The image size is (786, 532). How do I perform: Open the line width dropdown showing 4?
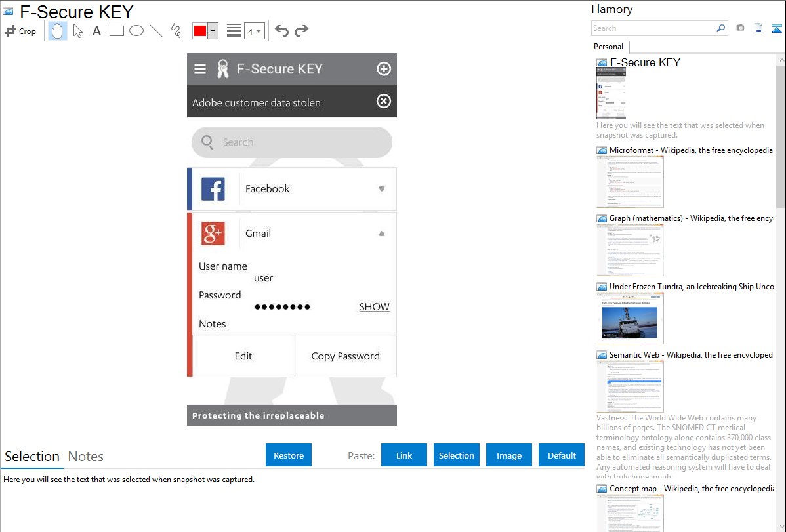tap(254, 31)
